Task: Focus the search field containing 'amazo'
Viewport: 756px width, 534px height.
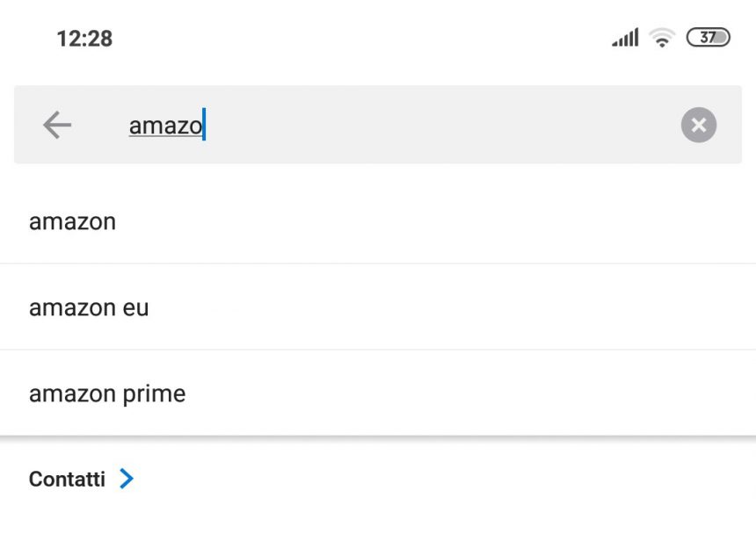Action: (x=378, y=125)
